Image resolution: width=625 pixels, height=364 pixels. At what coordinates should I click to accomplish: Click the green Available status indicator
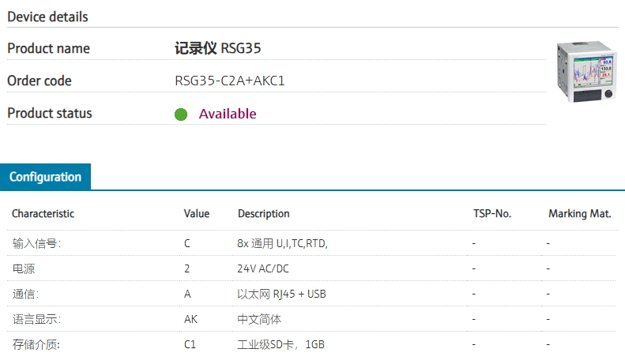pos(181,114)
